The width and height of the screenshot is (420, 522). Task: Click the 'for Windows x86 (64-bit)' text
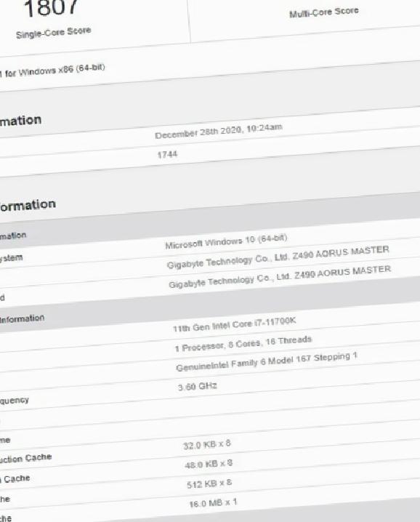(54, 71)
